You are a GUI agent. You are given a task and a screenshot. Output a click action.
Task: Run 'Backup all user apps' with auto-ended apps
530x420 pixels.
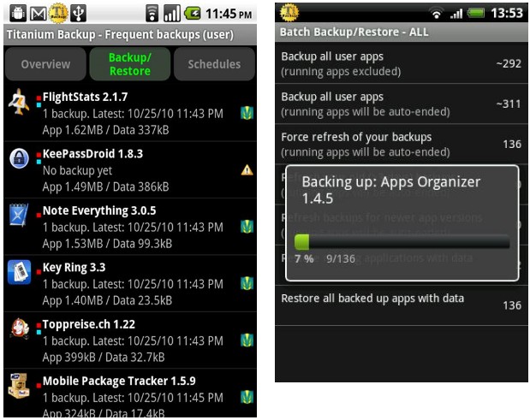(402, 104)
